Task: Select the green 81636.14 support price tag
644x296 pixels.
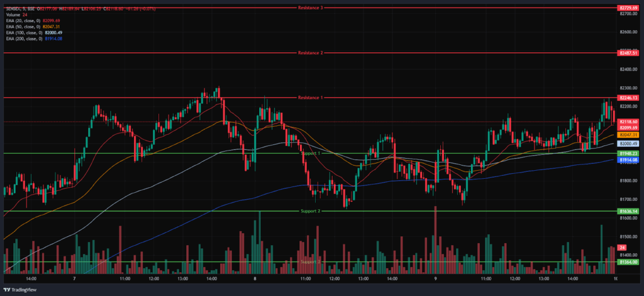Action: pyautogui.click(x=628, y=211)
